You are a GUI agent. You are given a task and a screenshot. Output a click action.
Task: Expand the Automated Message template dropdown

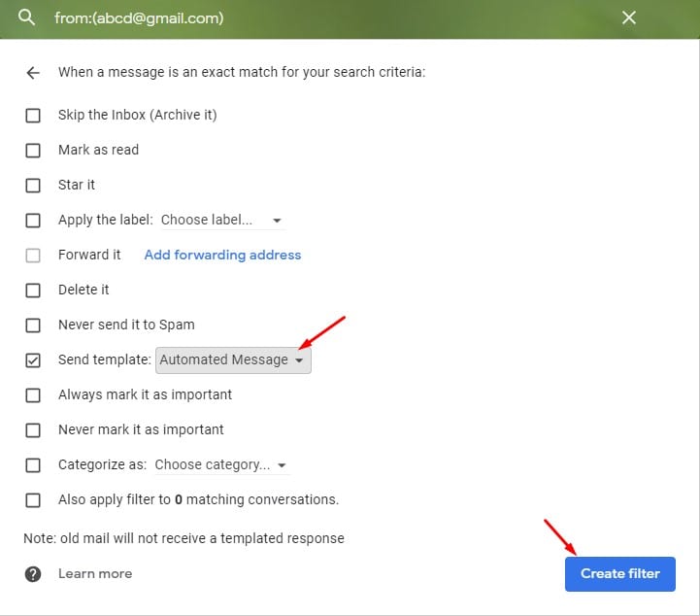coord(233,360)
